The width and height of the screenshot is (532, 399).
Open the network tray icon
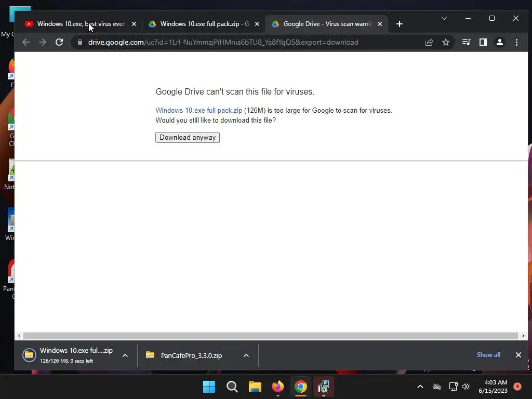tap(453, 387)
